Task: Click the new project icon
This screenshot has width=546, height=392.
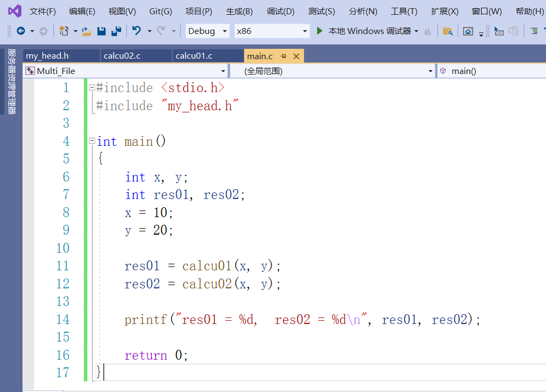Action: [64, 31]
